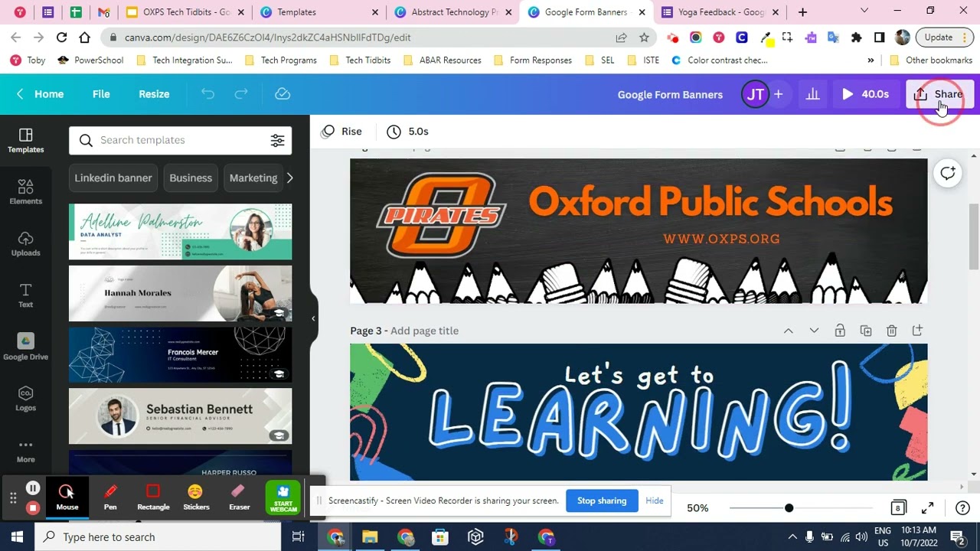Open the Uploads sidebar panel
The height and width of the screenshot is (551, 980).
tap(25, 244)
